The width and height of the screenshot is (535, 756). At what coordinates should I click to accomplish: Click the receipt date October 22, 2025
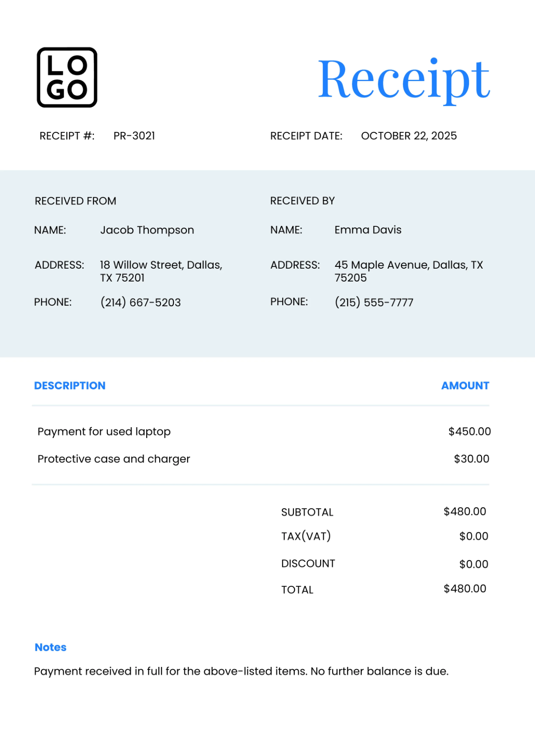(409, 136)
